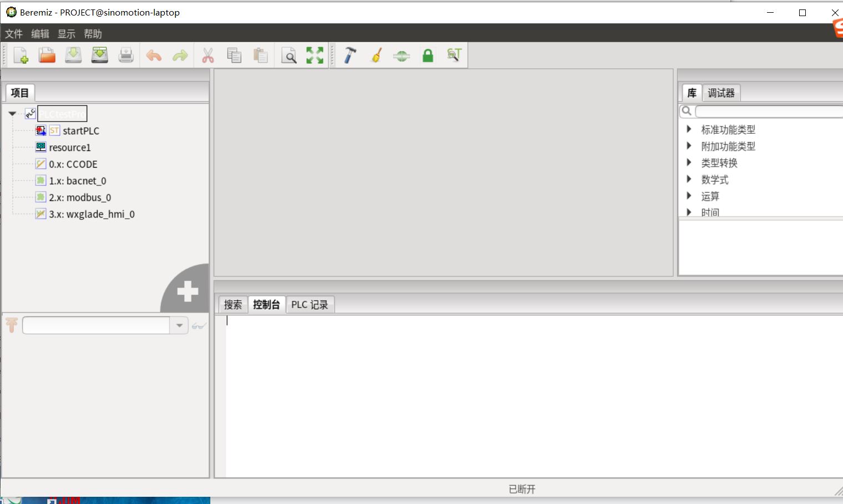Viewport: 843px width, 504px height.
Task: Expand the 标准功能类型 library category
Action: click(689, 129)
